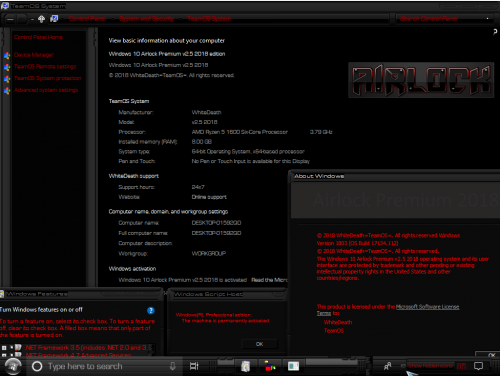Expand the .NET Framework 4.7 Advanced Services node
The image size is (500, 376).
coord(4,355)
